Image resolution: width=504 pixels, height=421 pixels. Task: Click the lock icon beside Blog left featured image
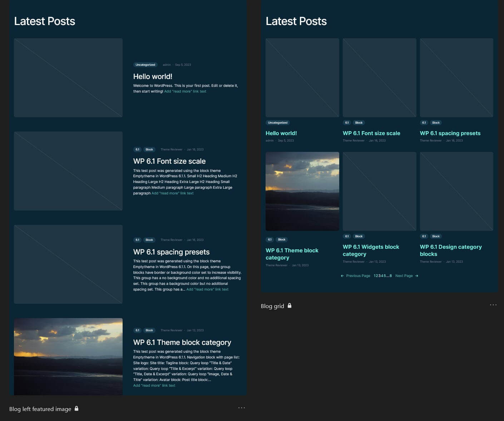76,408
